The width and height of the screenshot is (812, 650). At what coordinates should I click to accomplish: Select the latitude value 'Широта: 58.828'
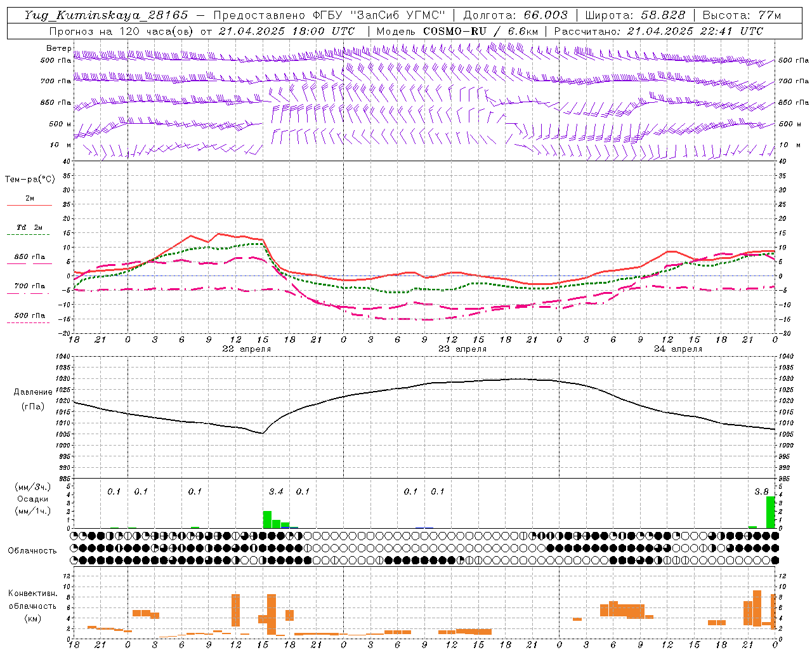[x=635, y=15]
